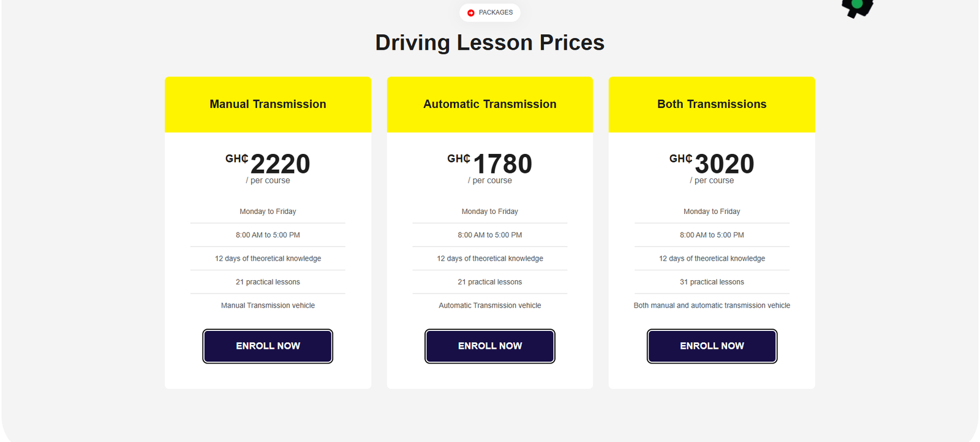Enroll in the Manual Transmission course
The width and height of the screenshot is (980, 442).
[268, 346]
